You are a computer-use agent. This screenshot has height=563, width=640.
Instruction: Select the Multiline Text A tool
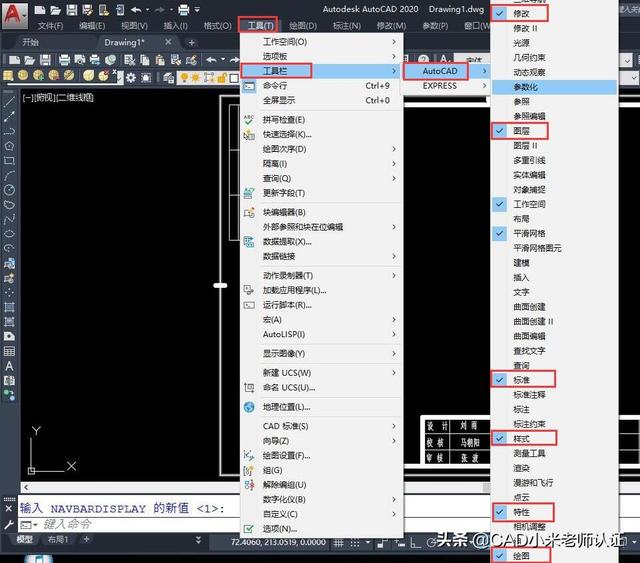coord(9,366)
